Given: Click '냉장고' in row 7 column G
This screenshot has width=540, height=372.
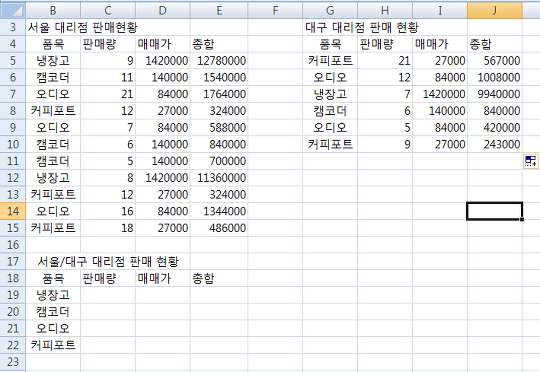Looking at the screenshot, I should coord(330,94).
